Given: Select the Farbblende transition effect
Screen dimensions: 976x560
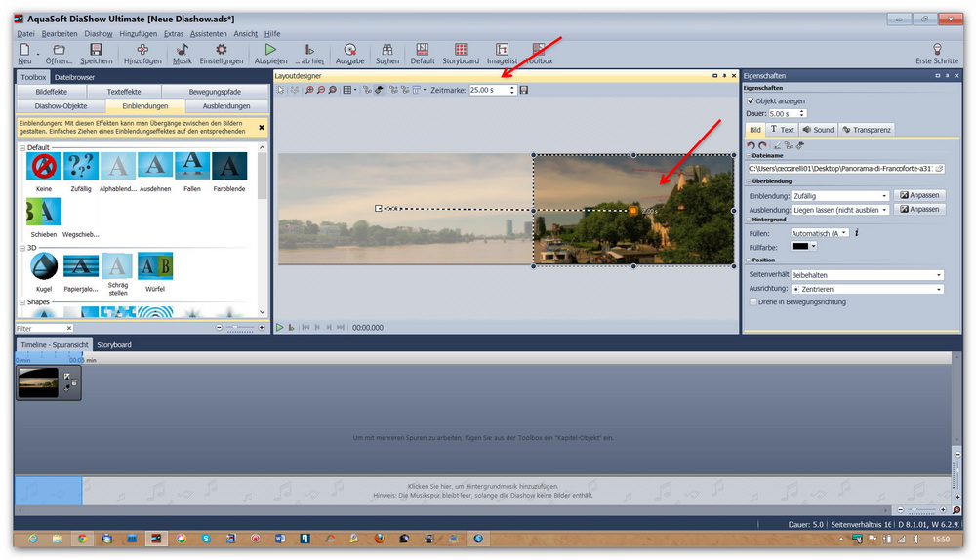Looking at the screenshot, I should [x=229, y=166].
